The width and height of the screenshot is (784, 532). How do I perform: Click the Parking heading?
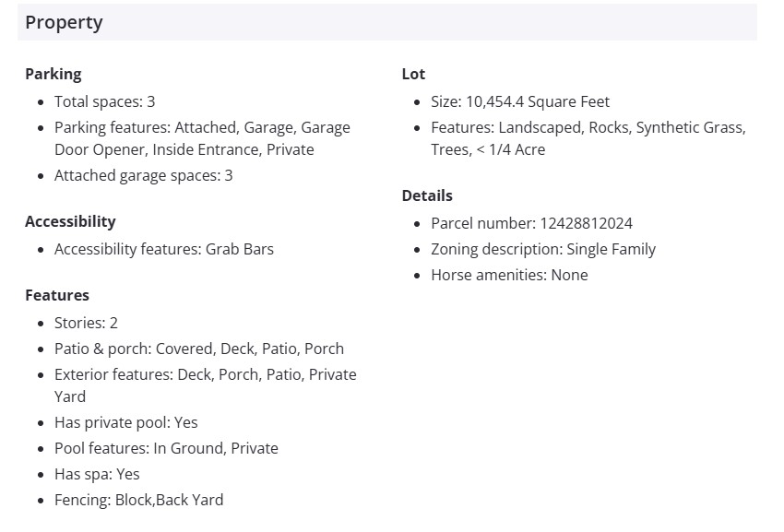click(53, 74)
